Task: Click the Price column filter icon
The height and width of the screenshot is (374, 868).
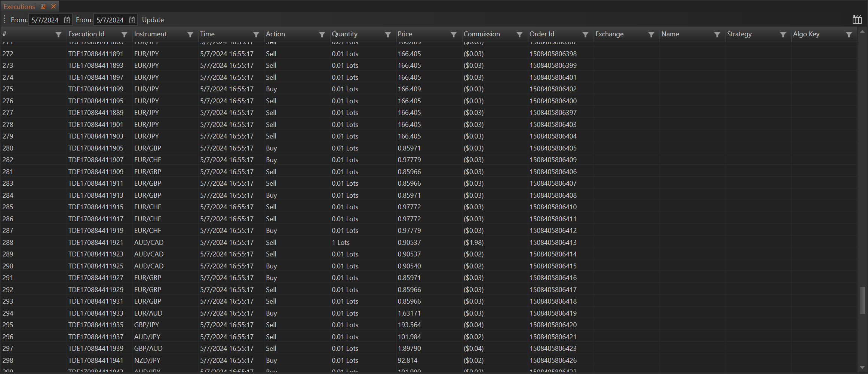Action: 453,35
